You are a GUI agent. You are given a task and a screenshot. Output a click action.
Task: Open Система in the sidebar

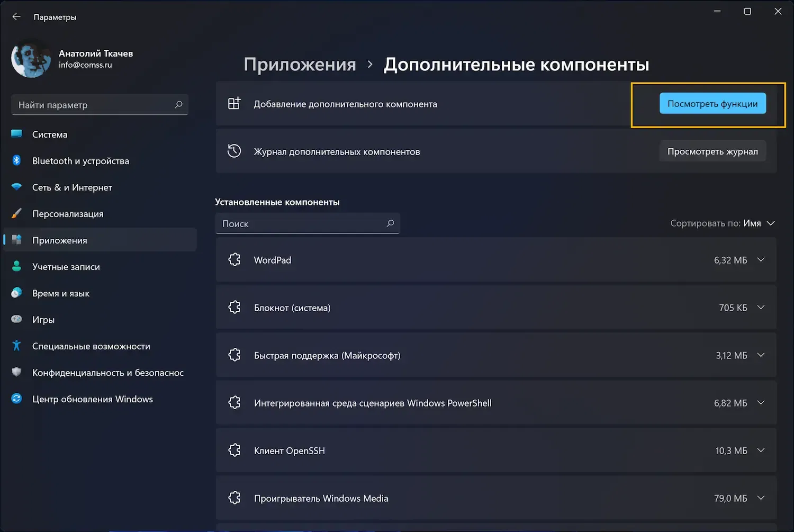[x=100, y=134]
